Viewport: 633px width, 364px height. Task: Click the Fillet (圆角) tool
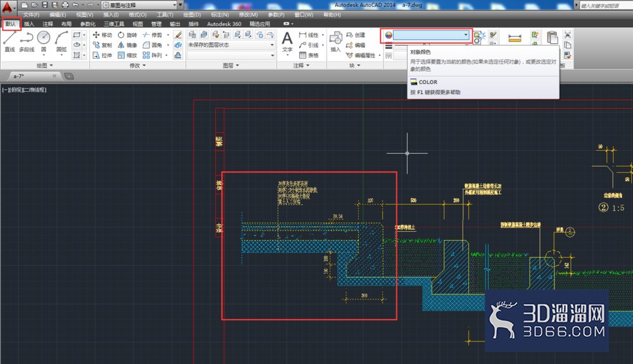(x=152, y=45)
